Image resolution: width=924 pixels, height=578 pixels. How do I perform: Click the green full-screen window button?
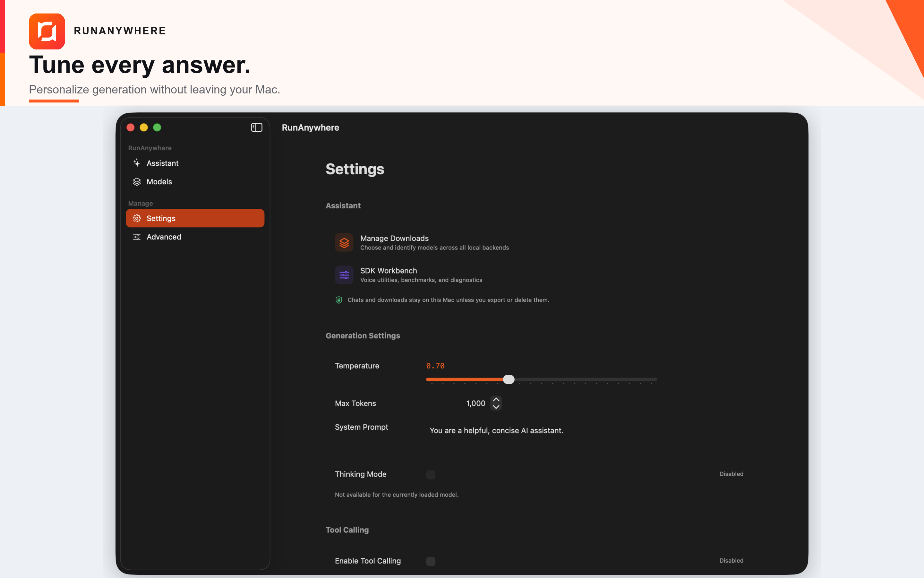157,127
